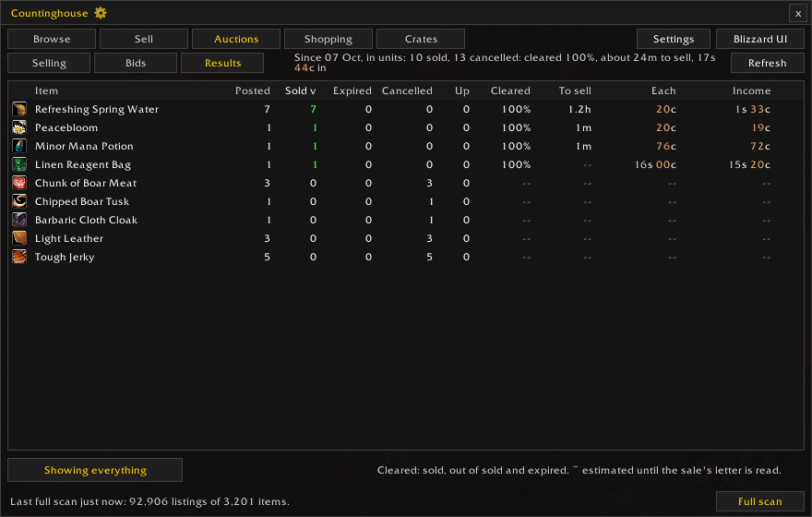Close the Countinghouse window
Image resolution: width=812 pixels, height=517 pixels.
pos(798,14)
